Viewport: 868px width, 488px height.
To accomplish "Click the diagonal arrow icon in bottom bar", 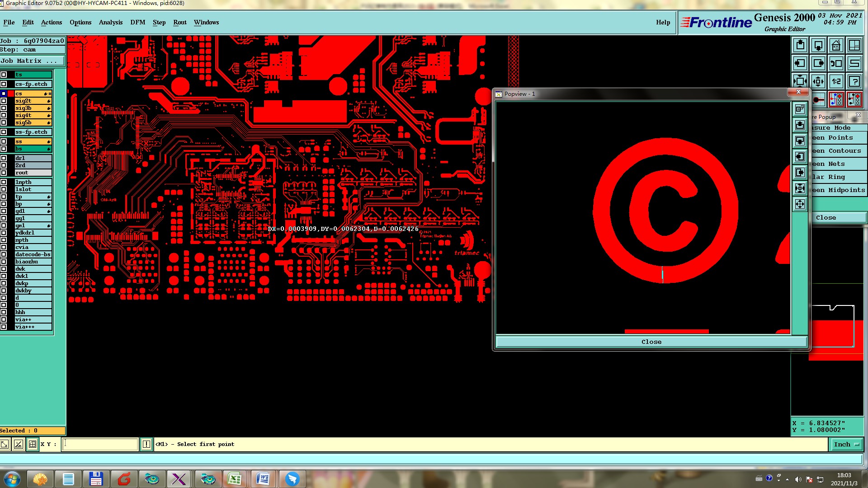I will point(5,444).
